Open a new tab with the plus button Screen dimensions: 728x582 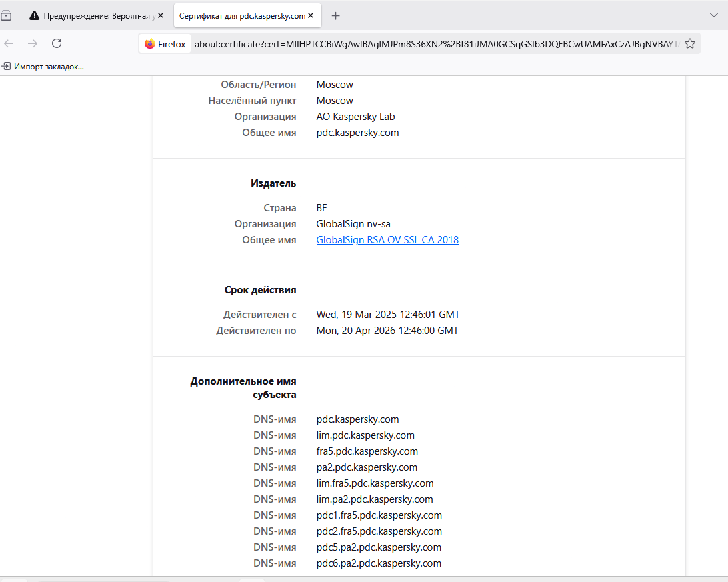point(336,16)
